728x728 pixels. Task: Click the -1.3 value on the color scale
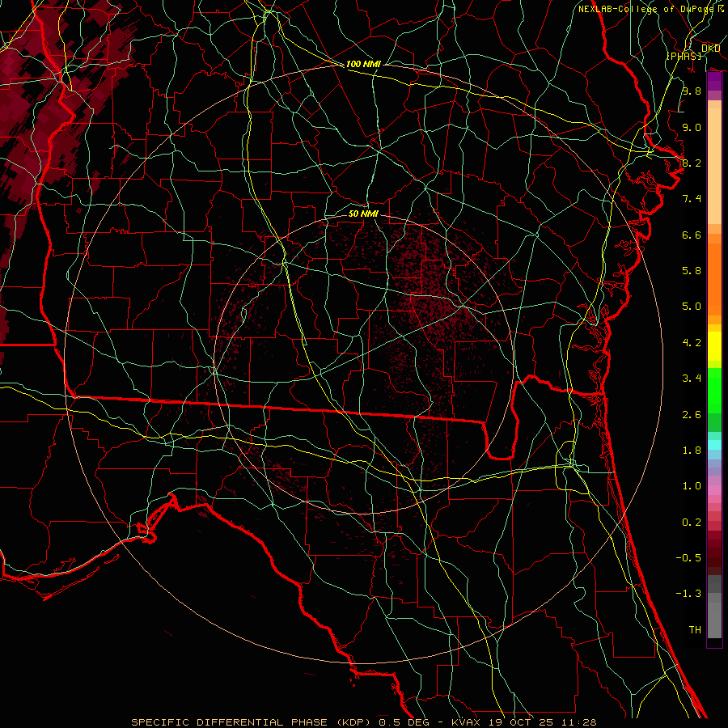pos(688,594)
